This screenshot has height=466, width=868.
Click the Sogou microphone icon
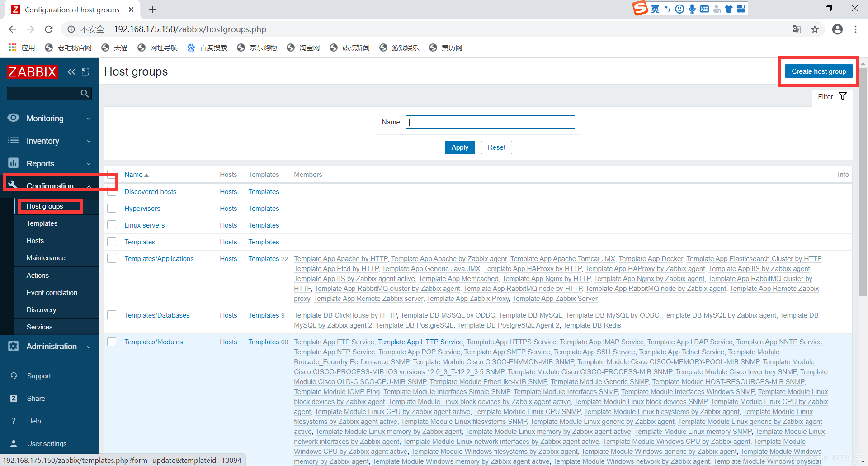tap(692, 9)
